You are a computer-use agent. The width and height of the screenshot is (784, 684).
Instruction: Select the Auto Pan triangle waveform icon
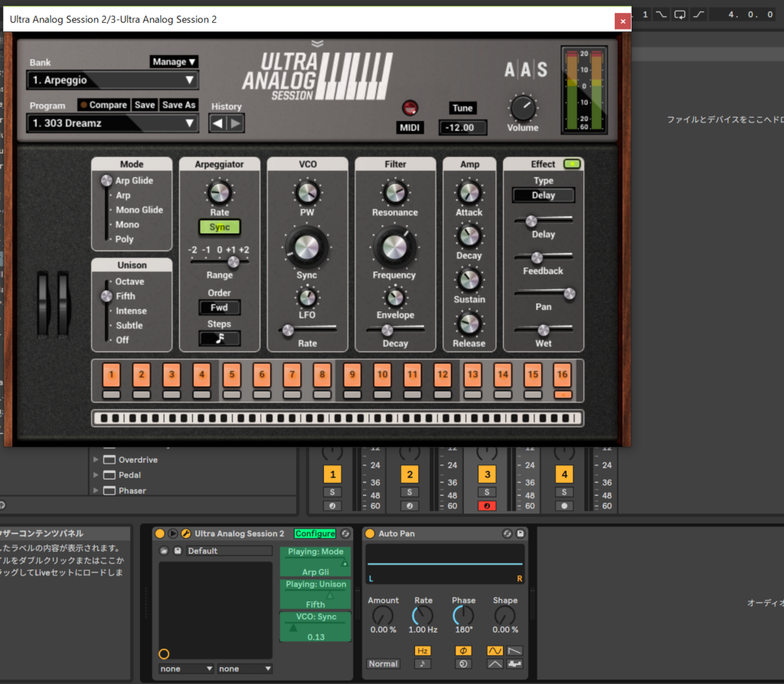tap(495, 663)
